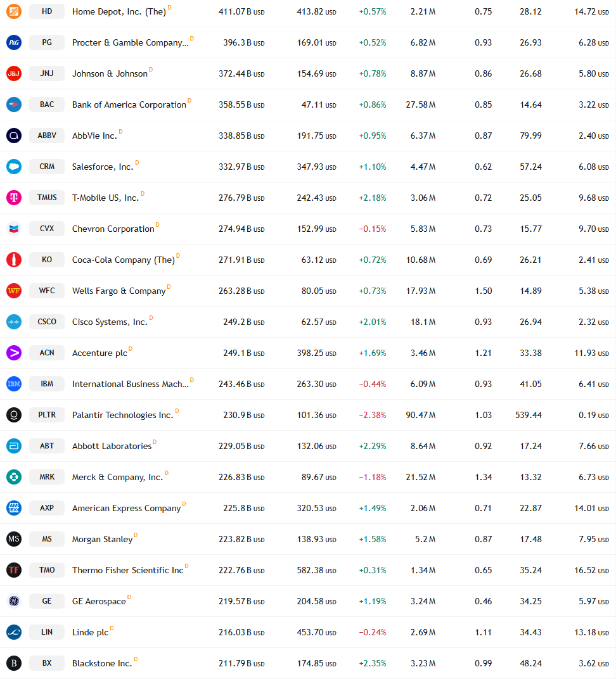This screenshot has width=616, height=679.
Task: Open Morgan Stanley link
Action: [102, 540]
